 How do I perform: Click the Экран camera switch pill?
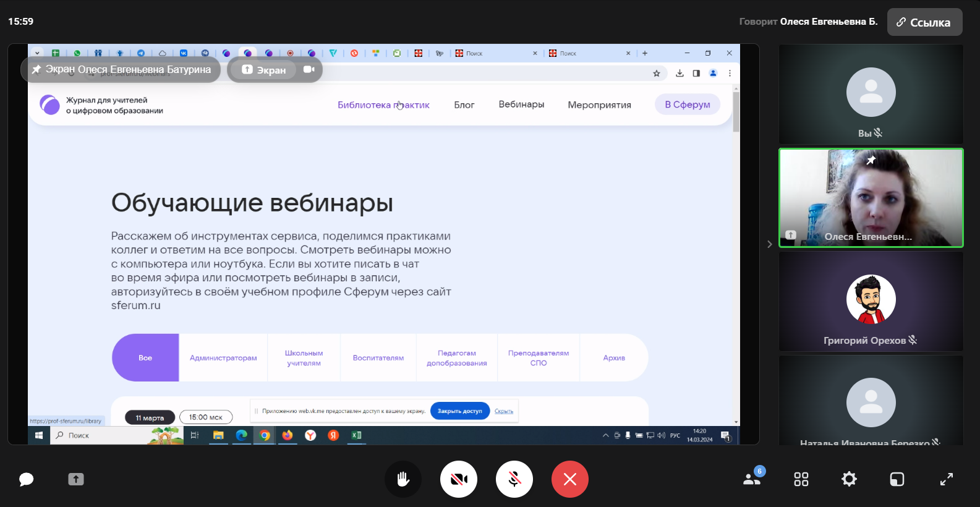275,70
